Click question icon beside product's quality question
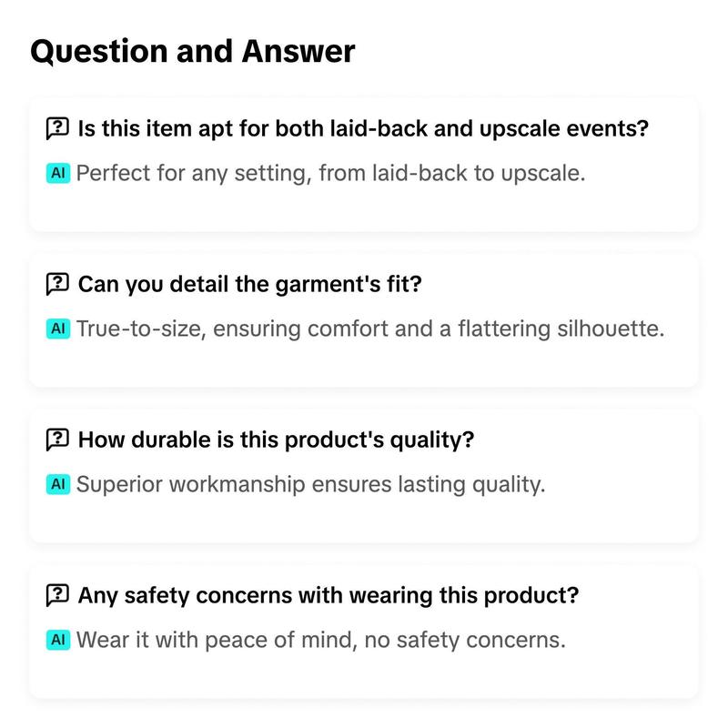The width and height of the screenshot is (728, 728). (57, 440)
